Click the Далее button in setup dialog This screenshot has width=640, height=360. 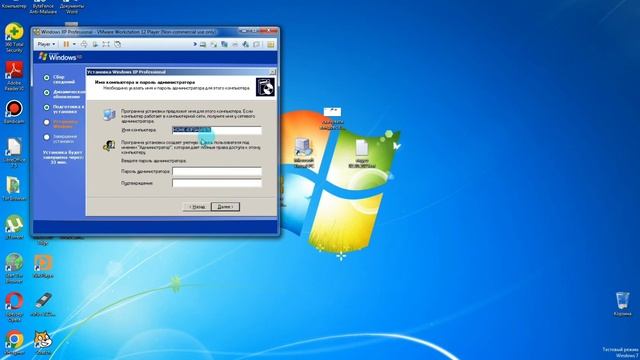(x=225, y=207)
